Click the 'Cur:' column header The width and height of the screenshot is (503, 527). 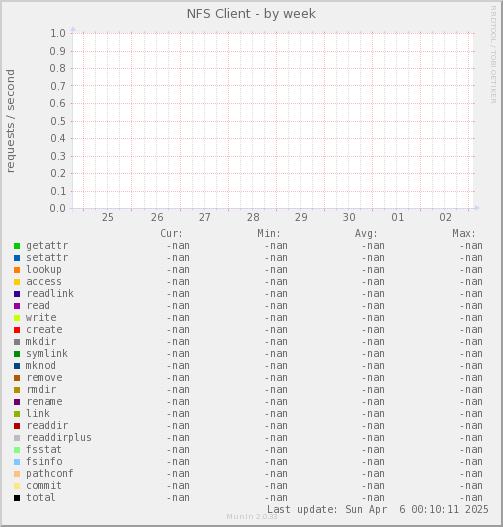(171, 233)
